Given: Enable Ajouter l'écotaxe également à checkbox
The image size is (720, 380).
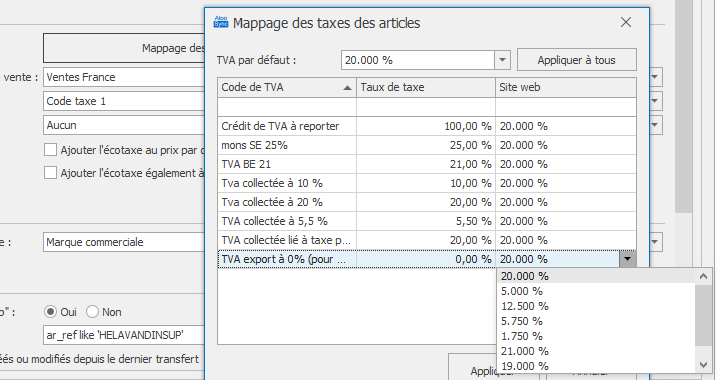Looking at the screenshot, I should pyautogui.click(x=51, y=173).
